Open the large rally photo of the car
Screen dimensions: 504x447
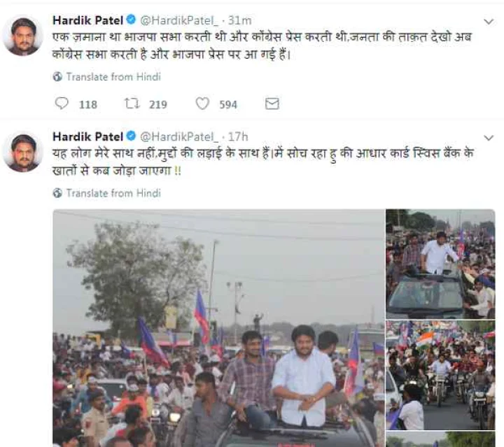click(218, 328)
